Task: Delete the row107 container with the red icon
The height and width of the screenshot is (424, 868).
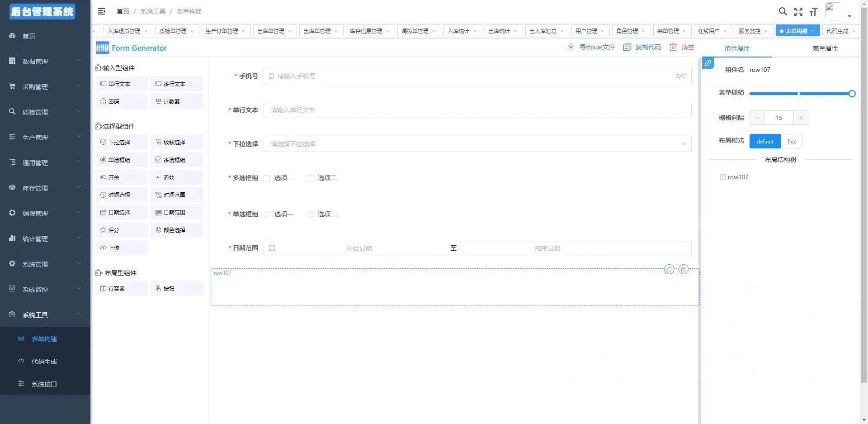Action: 683,269
